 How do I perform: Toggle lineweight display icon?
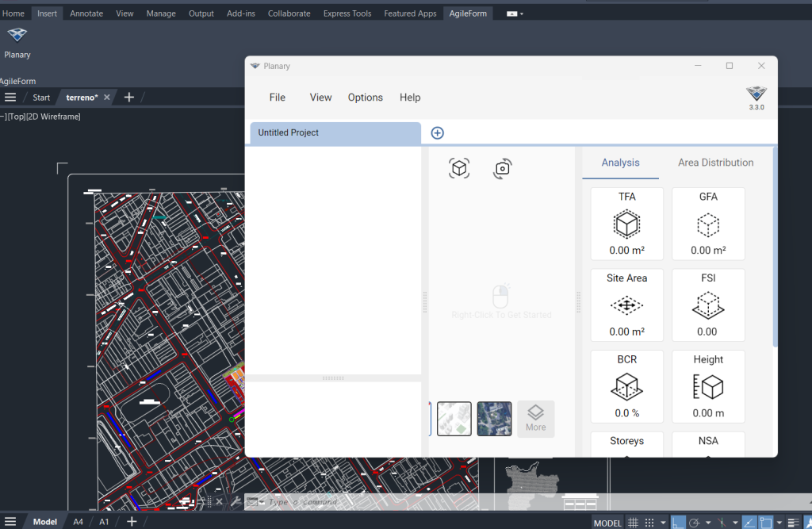tap(794, 523)
